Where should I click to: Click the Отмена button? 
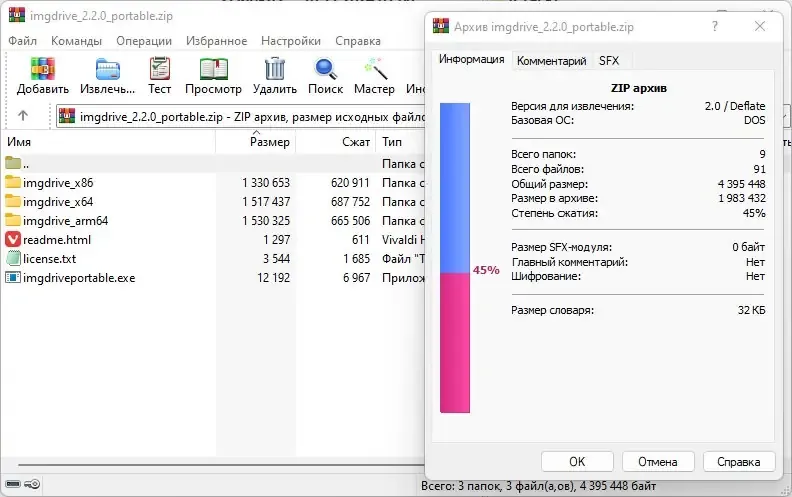[658, 462]
